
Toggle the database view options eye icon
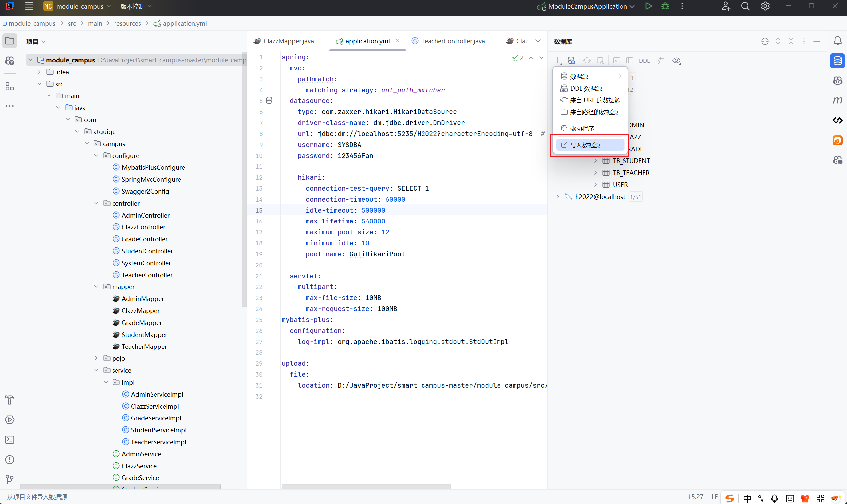[676, 61]
